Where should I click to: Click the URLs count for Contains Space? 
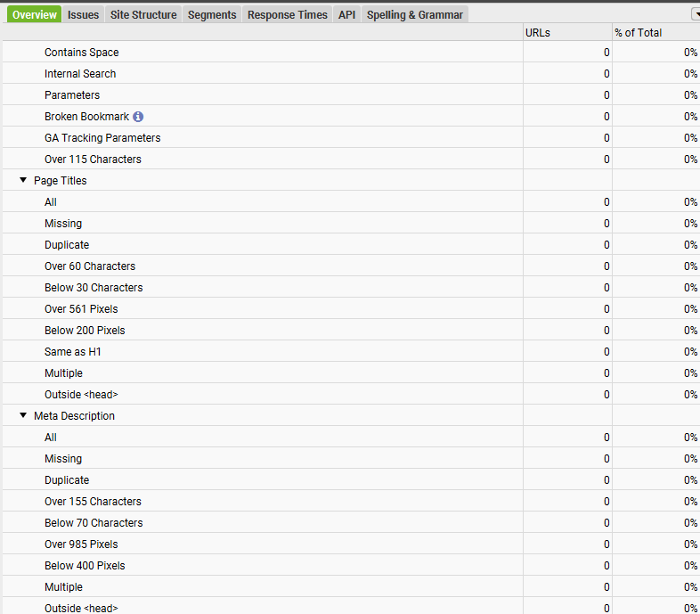click(x=606, y=53)
